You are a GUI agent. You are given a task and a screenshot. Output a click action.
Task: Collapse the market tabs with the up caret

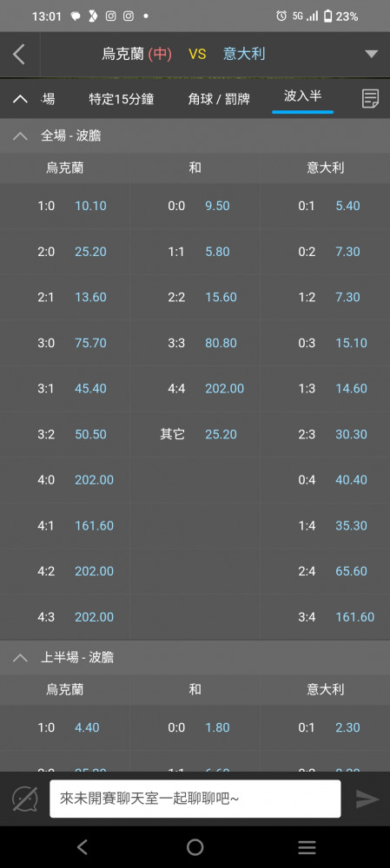[x=20, y=99]
